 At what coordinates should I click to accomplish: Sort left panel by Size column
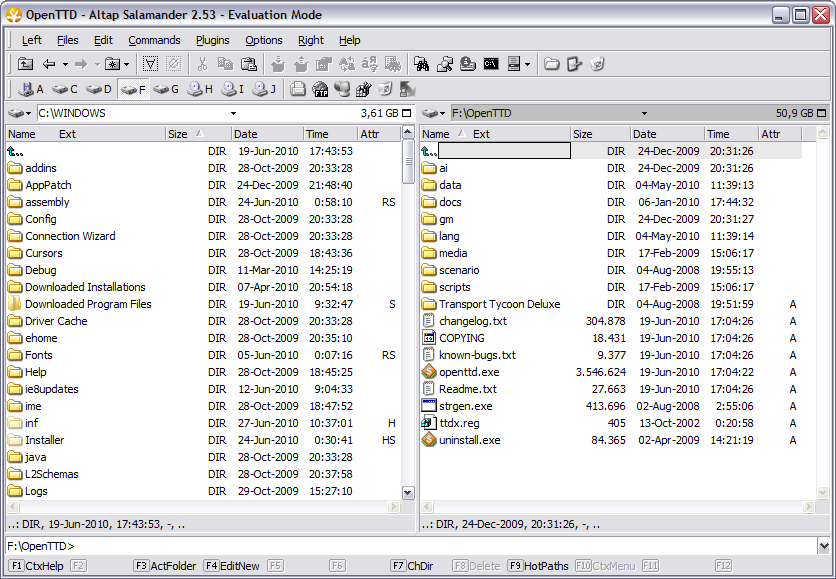click(x=198, y=134)
